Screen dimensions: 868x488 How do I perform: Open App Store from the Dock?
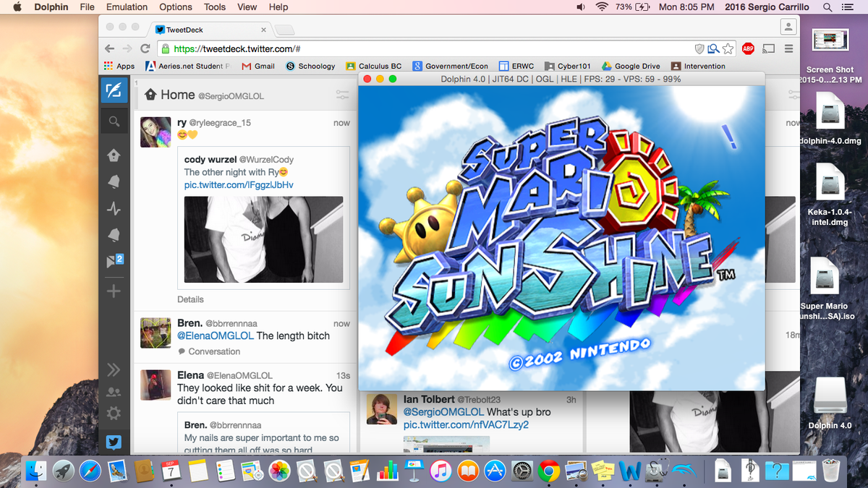point(495,471)
